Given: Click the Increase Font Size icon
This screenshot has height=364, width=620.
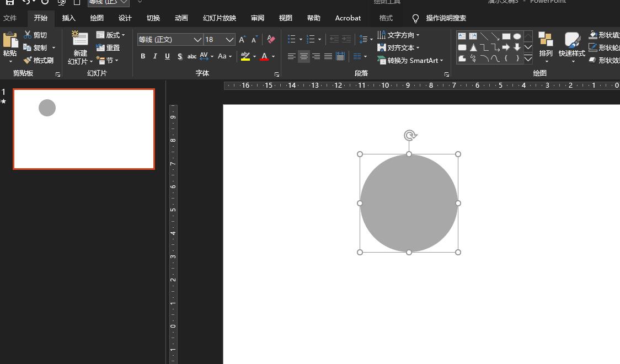Looking at the screenshot, I should (242, 39).
